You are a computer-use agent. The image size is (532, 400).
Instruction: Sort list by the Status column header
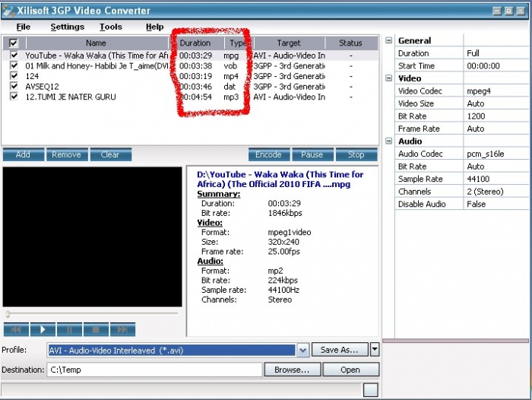point(350,43)
